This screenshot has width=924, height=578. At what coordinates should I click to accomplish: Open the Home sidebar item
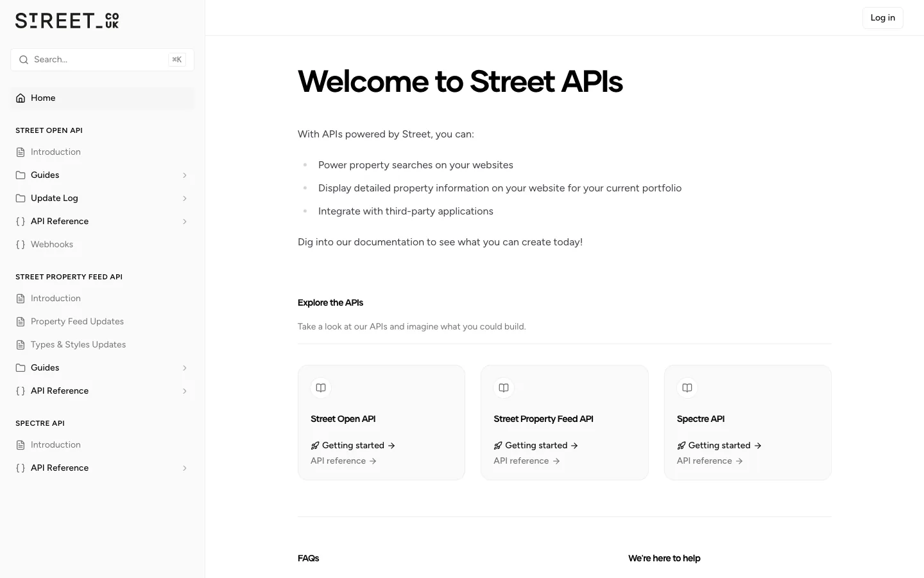click(103, 98)
